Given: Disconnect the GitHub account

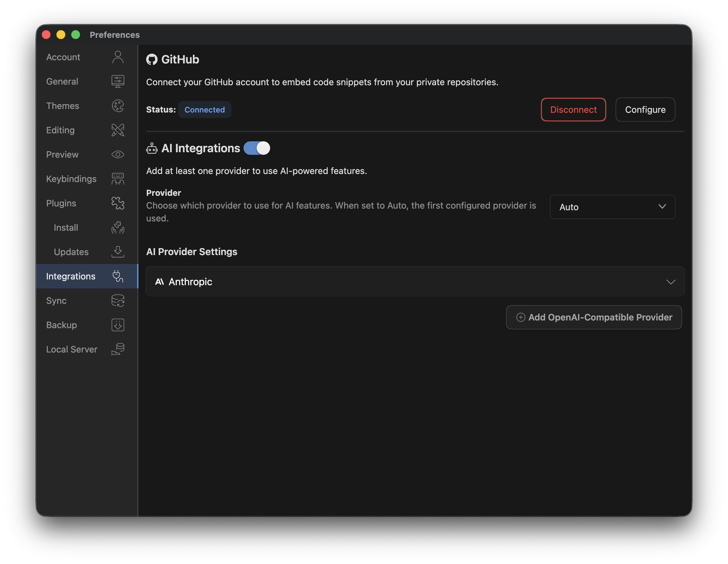Looking at the screenshot, I should point(573,109).
